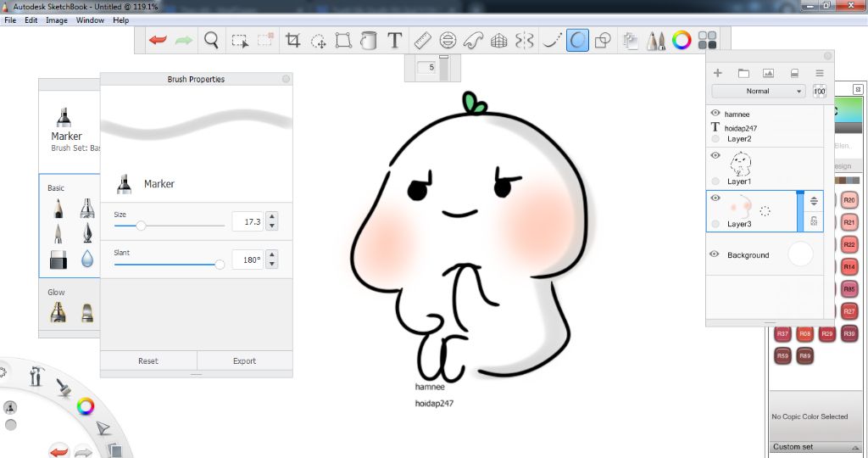This screenshot has width=868, height=458.
Task: Click the radio circle beside Layer3
Action: coord(715,224)
